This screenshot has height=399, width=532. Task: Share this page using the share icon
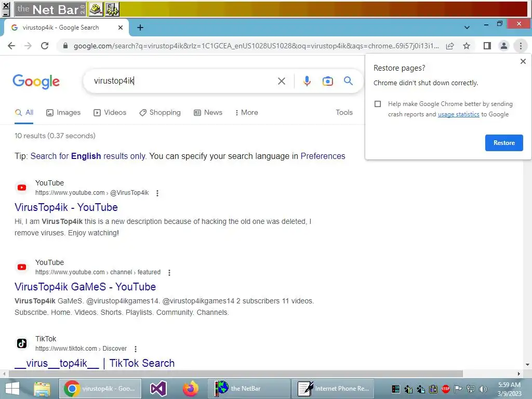pos(450,46)
